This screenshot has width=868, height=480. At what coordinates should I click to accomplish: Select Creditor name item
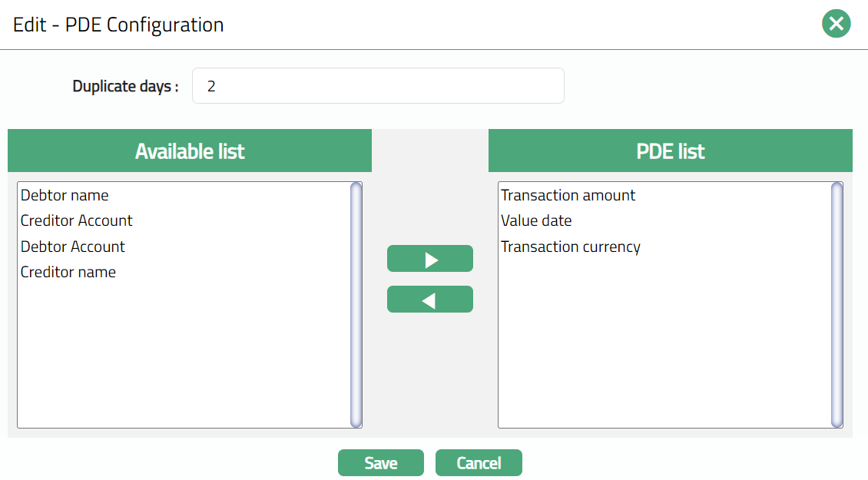(68, 272)
